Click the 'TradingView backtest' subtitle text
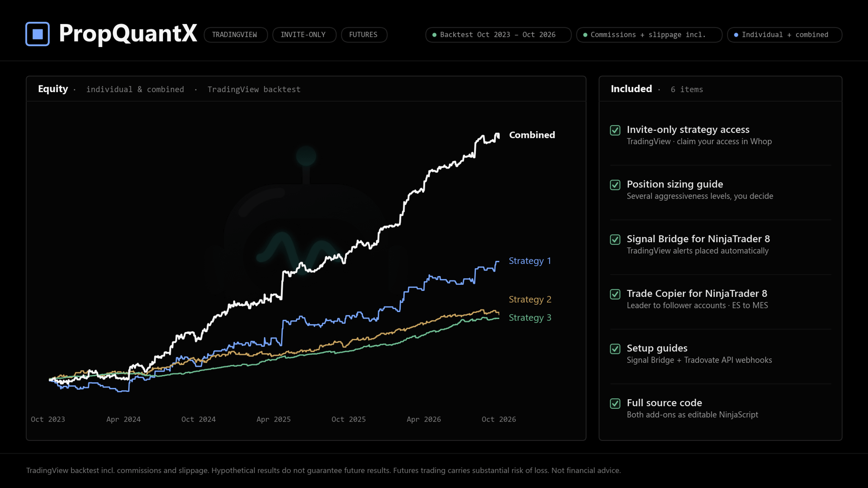This screenshot has width=868, height=488. 254,89
